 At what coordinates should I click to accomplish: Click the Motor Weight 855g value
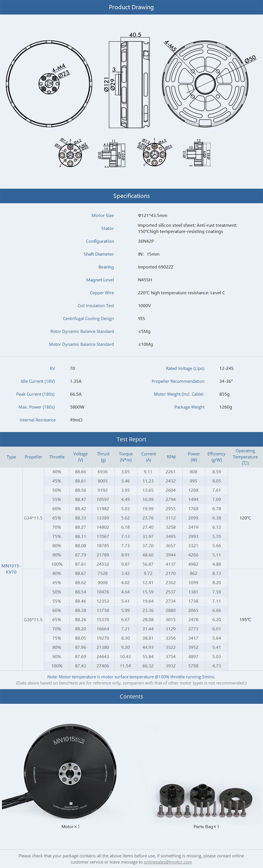click(224, 394)
